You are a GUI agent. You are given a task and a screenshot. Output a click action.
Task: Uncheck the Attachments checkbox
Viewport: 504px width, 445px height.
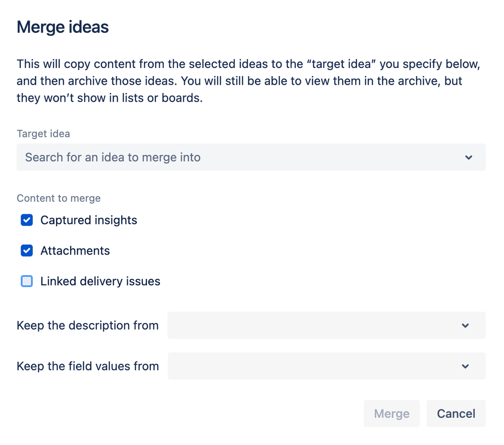coord(27,250)
